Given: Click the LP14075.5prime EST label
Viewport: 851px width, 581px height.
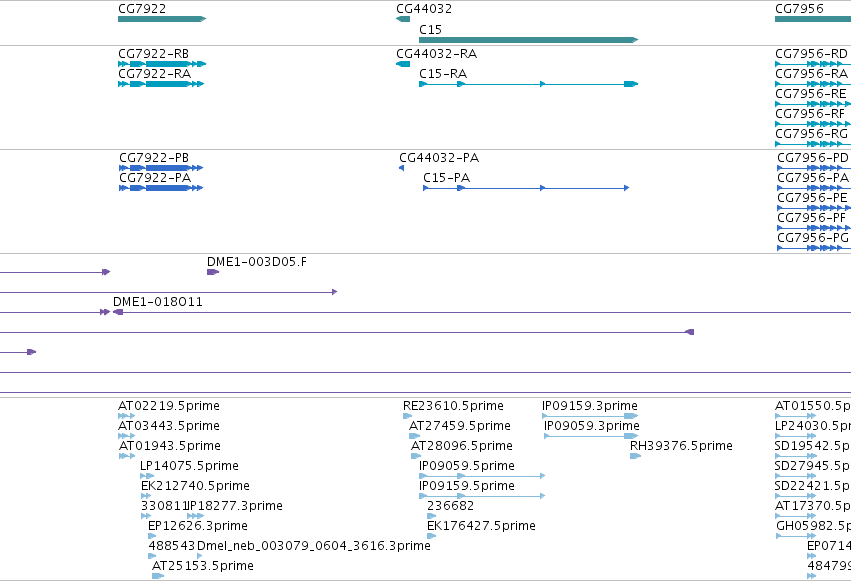Looking at the screenshot, I should (189, 466).
